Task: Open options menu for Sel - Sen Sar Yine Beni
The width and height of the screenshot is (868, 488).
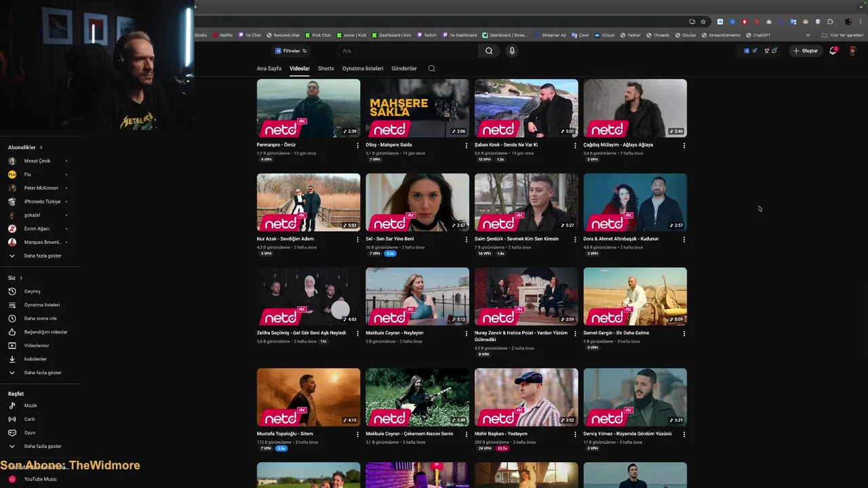Action: (466, 239)
